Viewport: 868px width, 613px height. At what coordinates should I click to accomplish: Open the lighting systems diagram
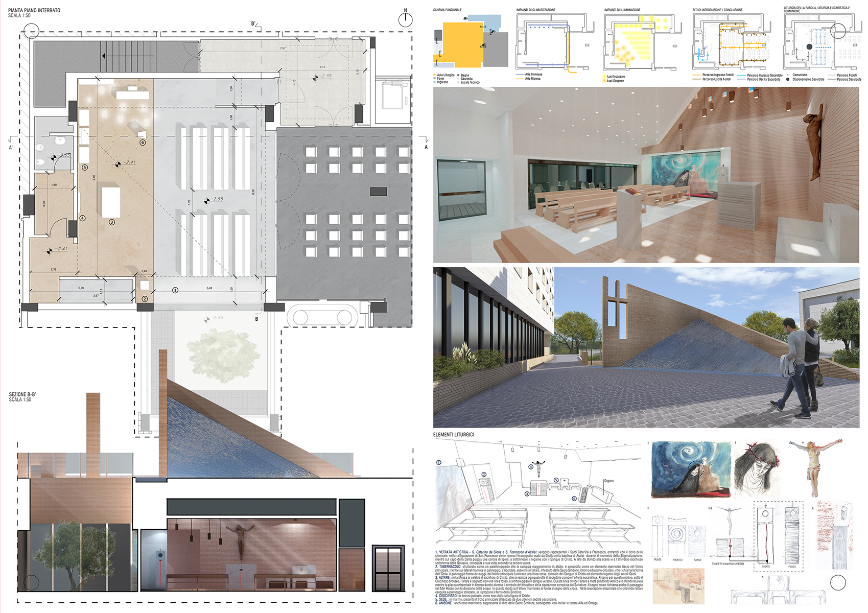click(643, 42)
